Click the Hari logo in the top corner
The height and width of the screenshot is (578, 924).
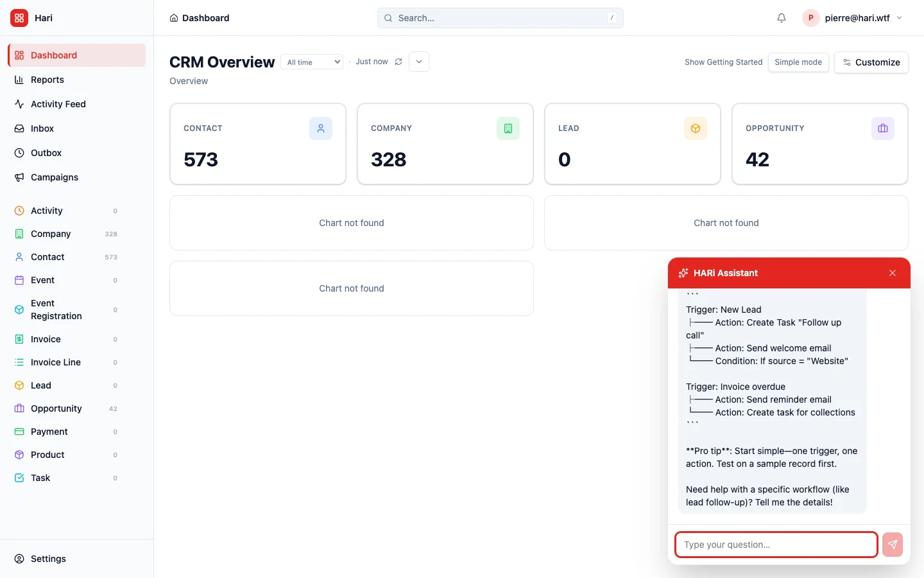tap(19, 18)
